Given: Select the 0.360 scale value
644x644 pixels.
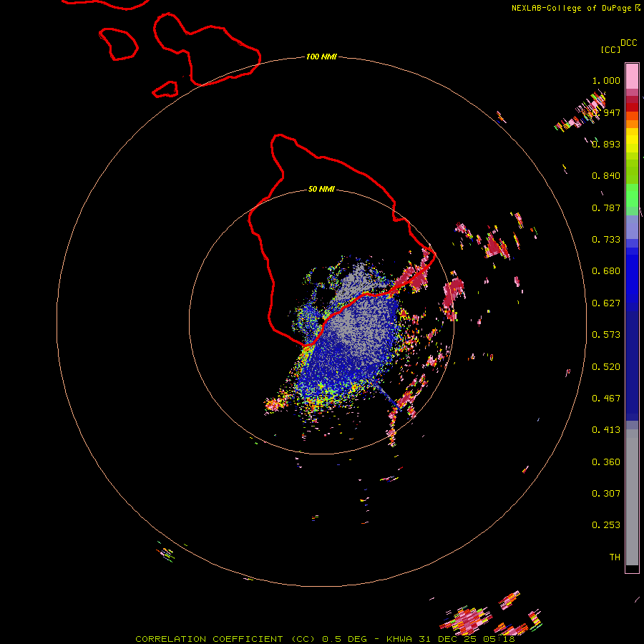Looking at the screenshot, I should point(606,462).
